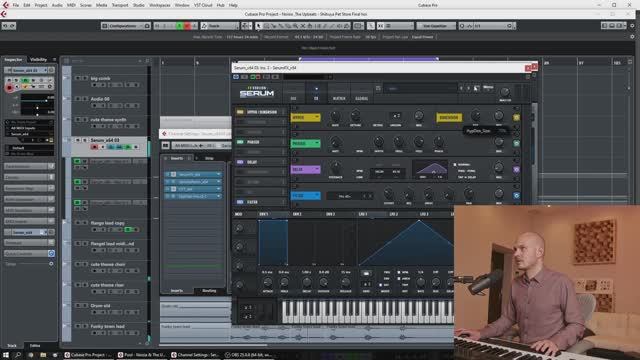Image resolution: width=640 pixels, height=360 pixels.
Task: Open the Workspaces menu
Action: point(160,5)
